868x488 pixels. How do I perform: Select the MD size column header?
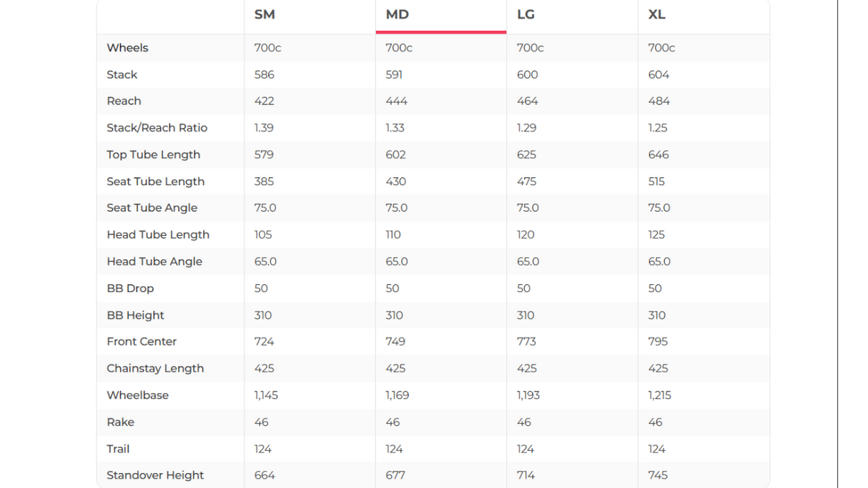398,15
